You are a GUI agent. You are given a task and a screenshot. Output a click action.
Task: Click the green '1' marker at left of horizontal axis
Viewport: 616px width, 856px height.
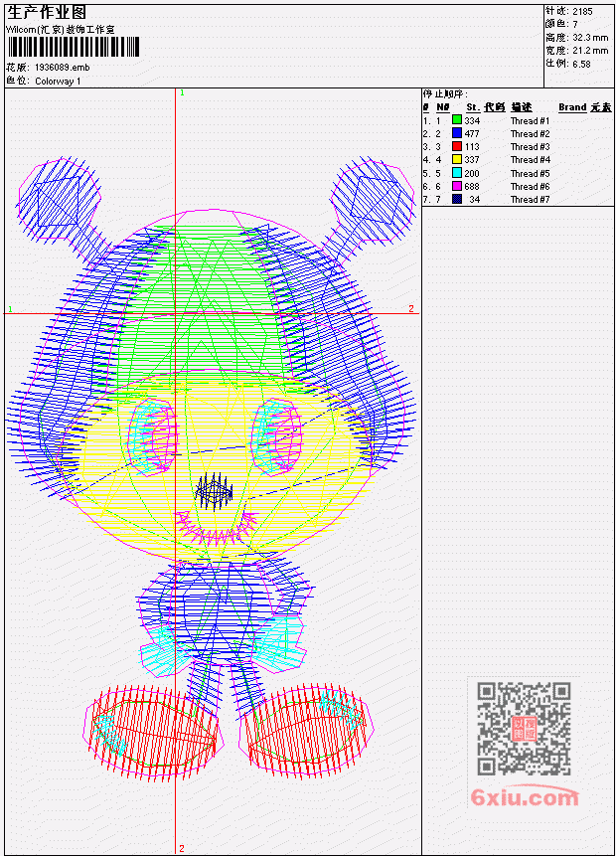click(10, 309)
